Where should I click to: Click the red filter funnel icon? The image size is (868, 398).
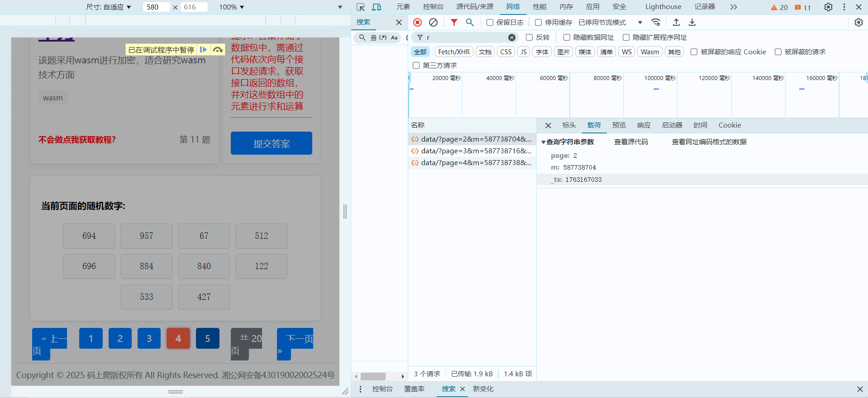(454, 22)
